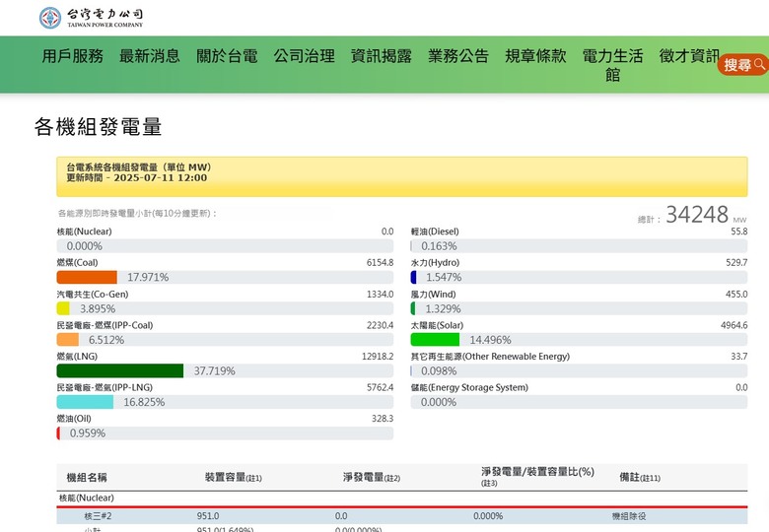769x532 pixels.
Task: Click the Diesel 0.163% bar
Action: pos(579,246)
